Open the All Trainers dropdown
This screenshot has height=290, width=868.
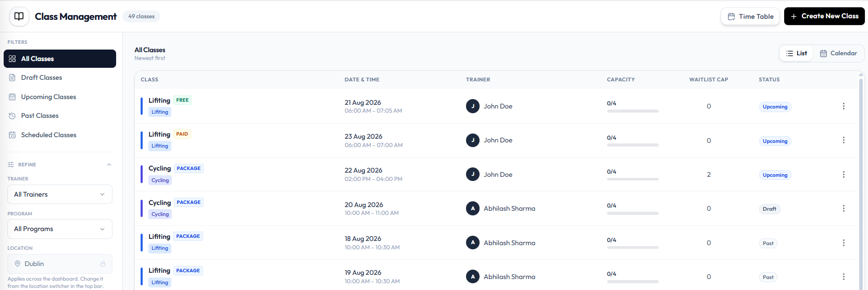coord(60,195)
